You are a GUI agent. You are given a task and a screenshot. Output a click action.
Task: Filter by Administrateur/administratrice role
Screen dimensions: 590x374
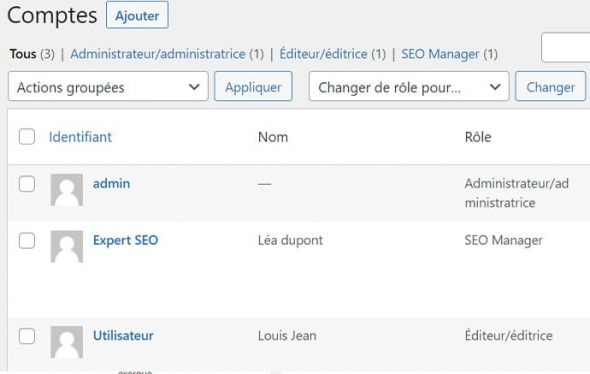tap(158, 54)
